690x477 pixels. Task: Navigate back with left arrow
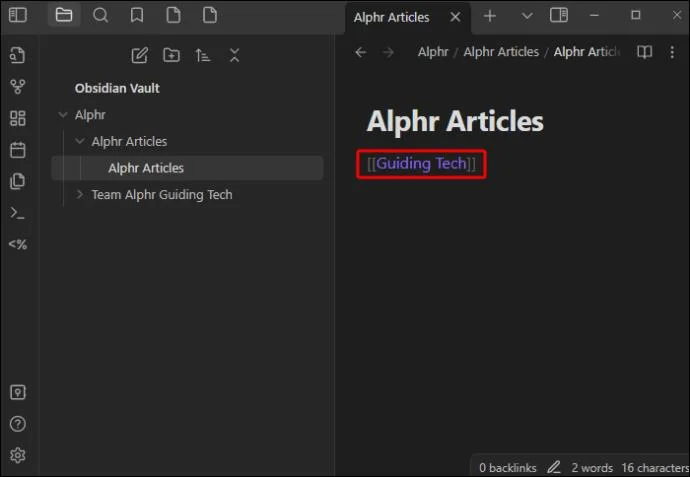361,52
